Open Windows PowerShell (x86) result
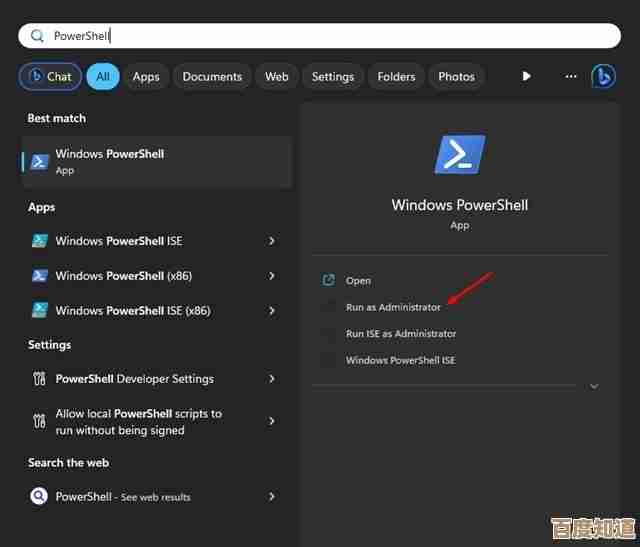Viewport: 640px width, 547px height. point(157,276)
